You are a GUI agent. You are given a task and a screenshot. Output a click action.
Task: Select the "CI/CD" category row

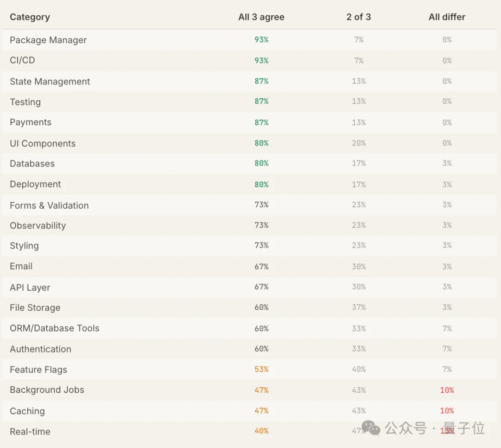(22, 60)
